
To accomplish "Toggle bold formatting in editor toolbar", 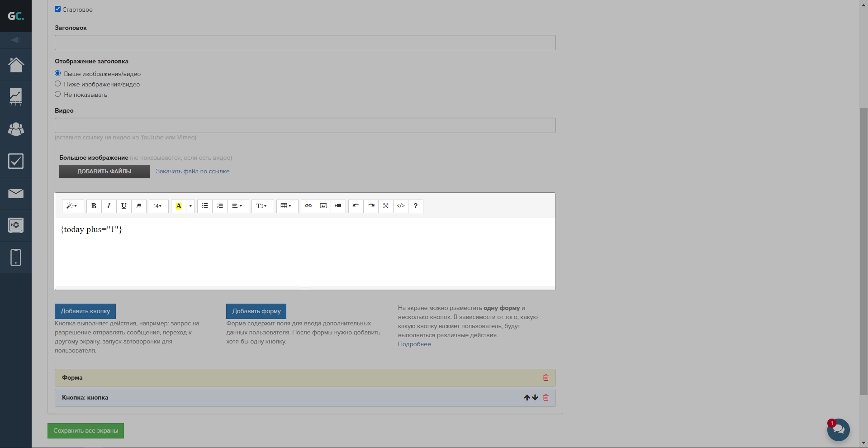I will 94,206.
